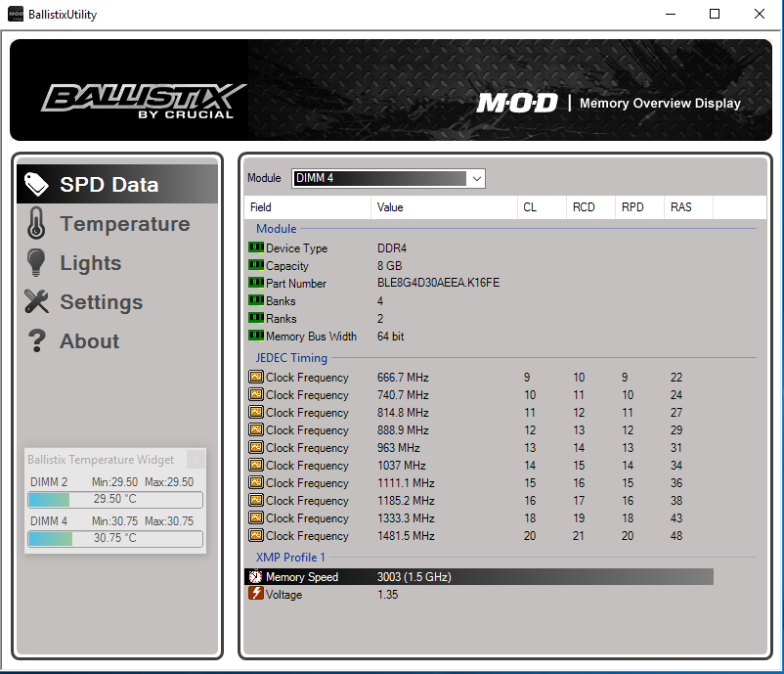Screen dimensions: 784x674
Task: Click the Banks row memory icon
Action: click(256, 300)
